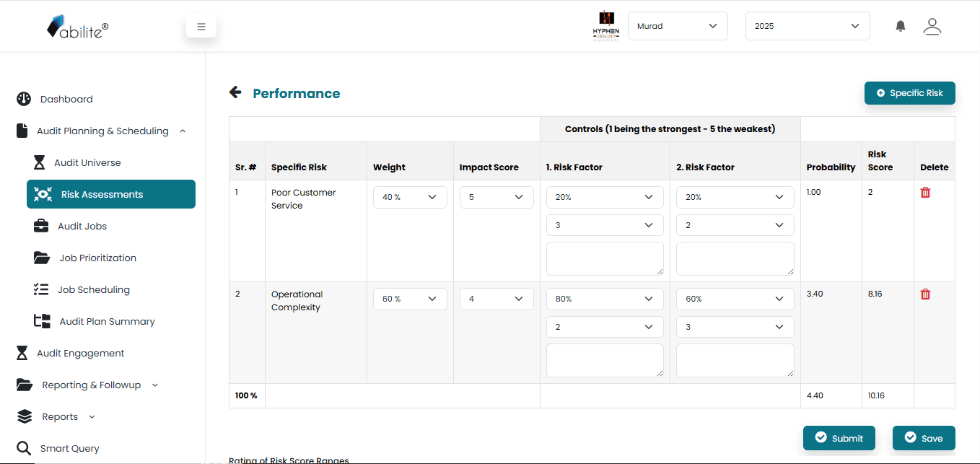980x464 pixels.
Task: Add a new Specific Risk
Action: pos(909,93)
